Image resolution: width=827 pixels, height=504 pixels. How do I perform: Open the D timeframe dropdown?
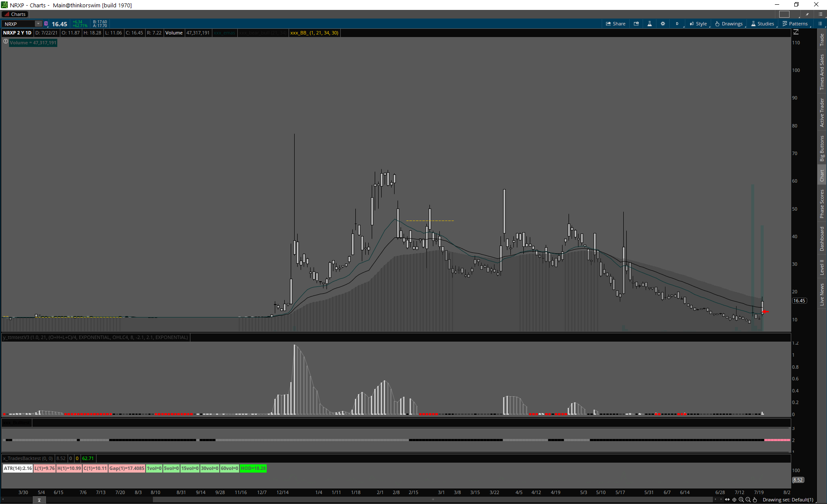[677, 24]
